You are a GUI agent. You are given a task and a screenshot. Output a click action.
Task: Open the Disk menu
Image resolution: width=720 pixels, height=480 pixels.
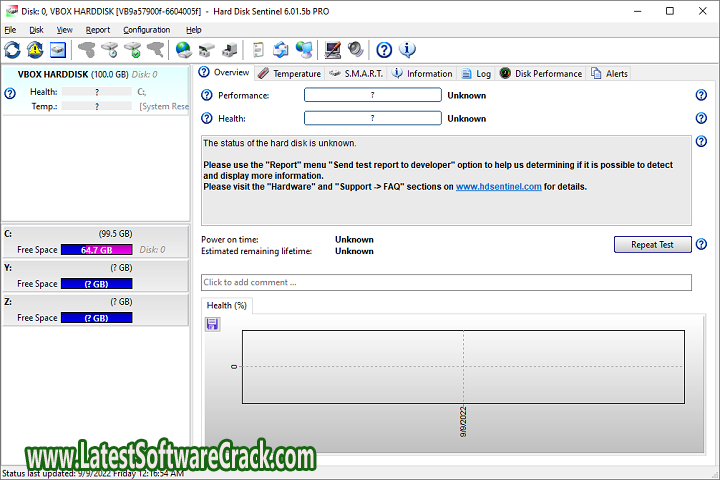[x=36, y=30]
